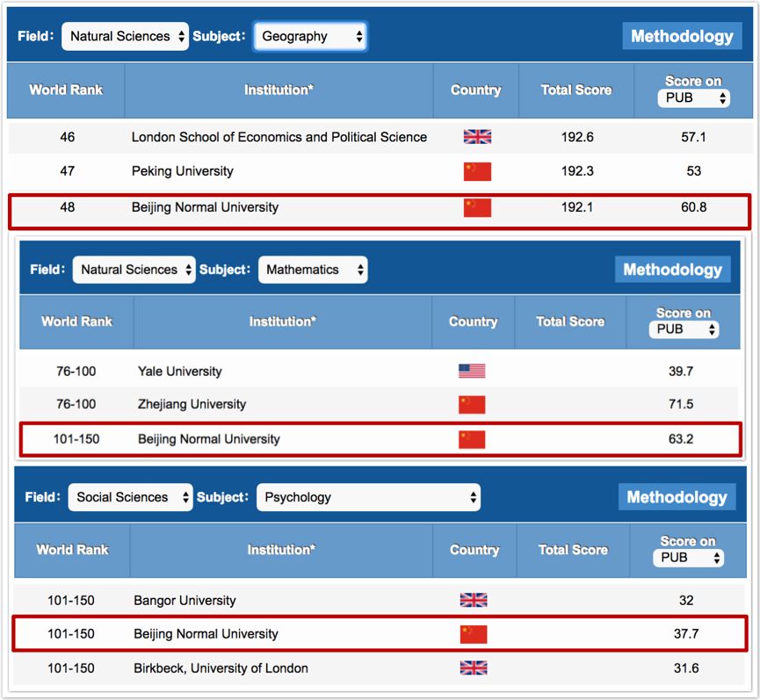The width and height of the screenshot is (760, 700).
Task: Click the Country header in the Geography table
Action: (476, 90)
